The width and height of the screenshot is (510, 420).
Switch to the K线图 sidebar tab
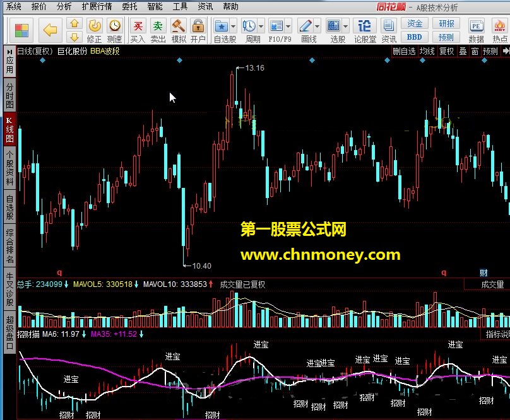[9, 130]
